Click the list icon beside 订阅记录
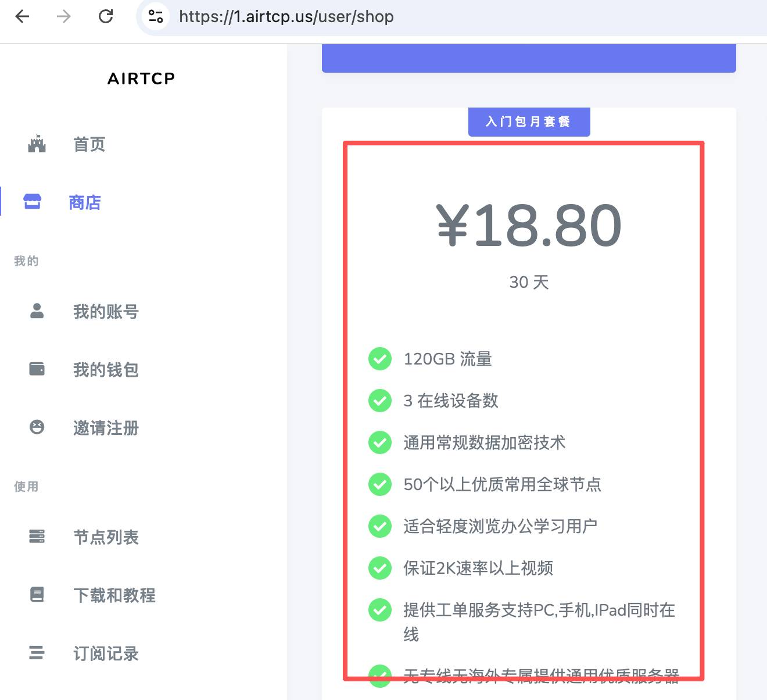The width and height of the screenshot is (767, 700). 37,652
